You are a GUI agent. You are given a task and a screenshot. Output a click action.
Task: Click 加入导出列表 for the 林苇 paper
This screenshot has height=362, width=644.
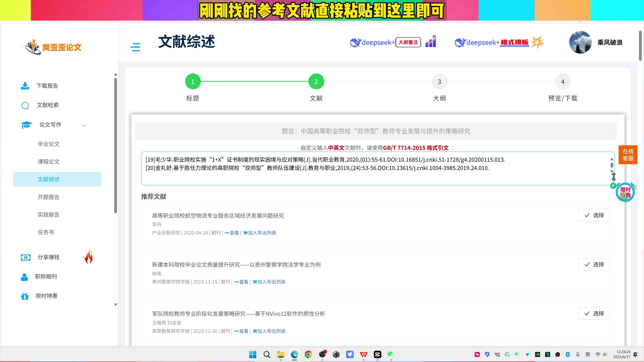[269, 282]
